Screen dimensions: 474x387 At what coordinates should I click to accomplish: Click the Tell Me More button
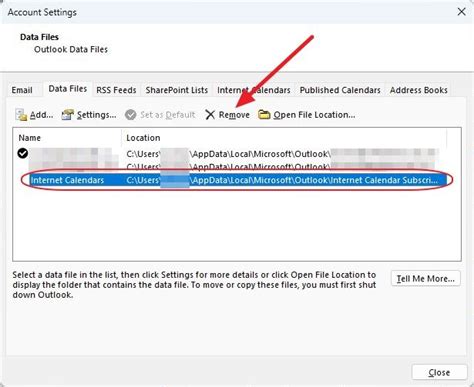(x=426, y=278)
